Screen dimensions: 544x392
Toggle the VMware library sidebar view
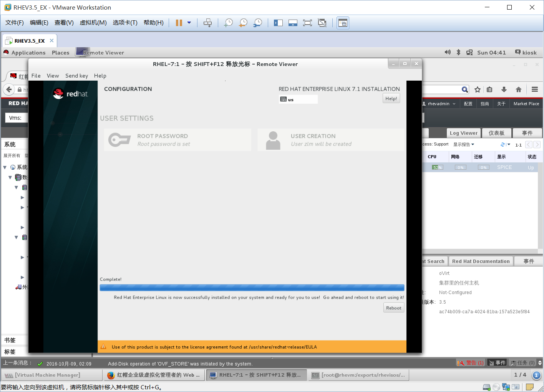pyautogui.click(x=278, y=23)
